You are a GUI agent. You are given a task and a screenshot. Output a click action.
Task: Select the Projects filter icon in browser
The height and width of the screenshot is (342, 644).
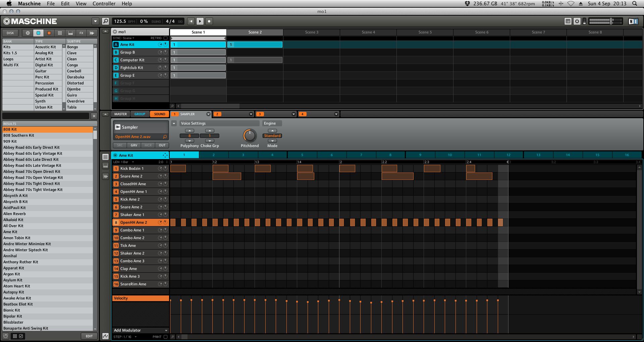(x=28, y=33)
